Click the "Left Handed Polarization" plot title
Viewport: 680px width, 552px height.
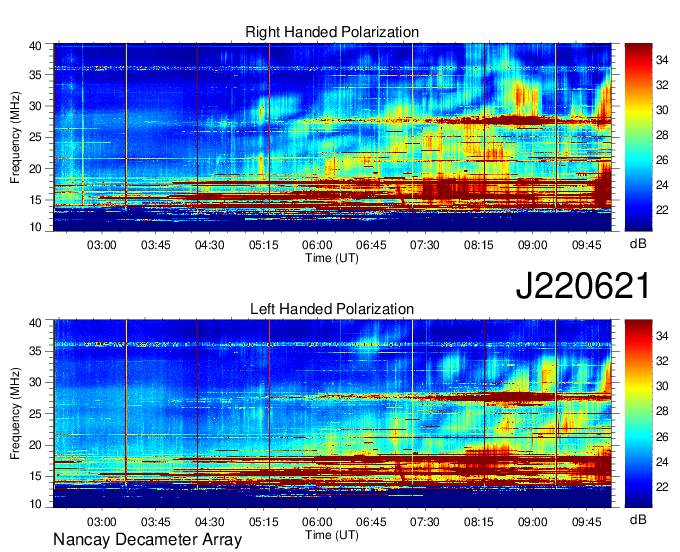coord(332,309)
